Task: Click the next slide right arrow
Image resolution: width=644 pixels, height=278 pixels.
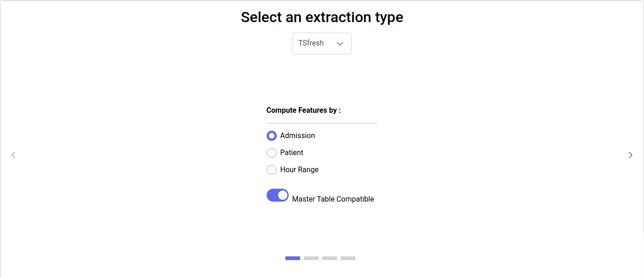Action: [x=630, y=155]
